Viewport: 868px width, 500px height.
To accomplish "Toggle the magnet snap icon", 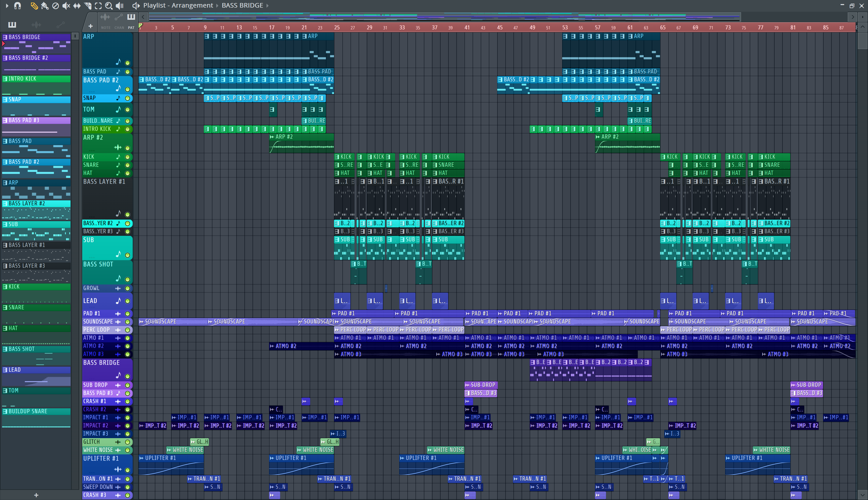I will (18, 6).
